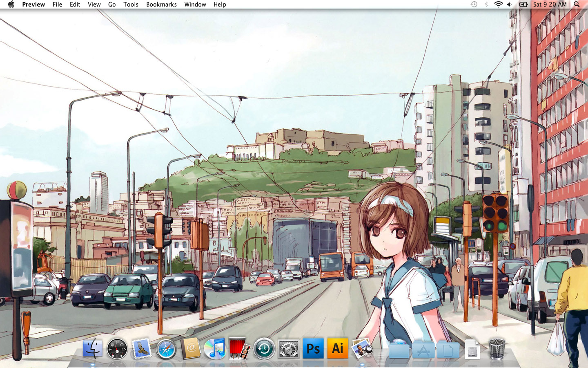Viewport: 588px width, 368px height.
Task: Open the Window menu
Action: point(195,4)
